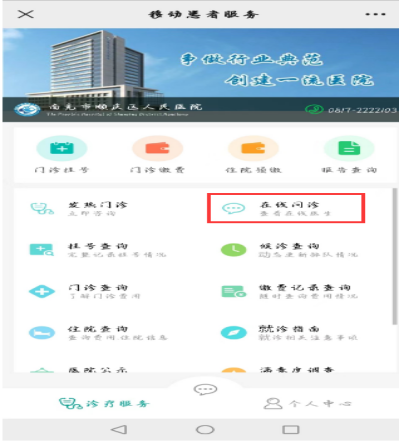Tap the 南充市顺庆区人民医院 hospital name text
399x447 pixels.
pyautogui.click(x=125, y=107)
